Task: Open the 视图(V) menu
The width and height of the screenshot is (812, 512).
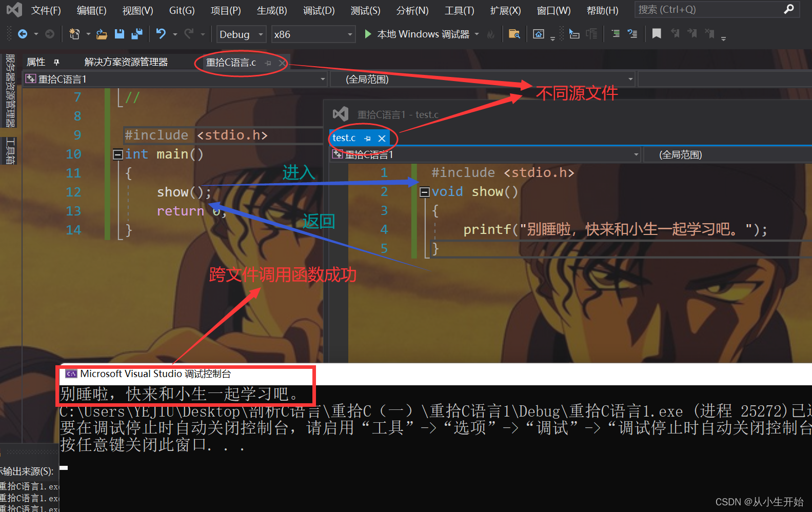Action: tap(137, 10)
